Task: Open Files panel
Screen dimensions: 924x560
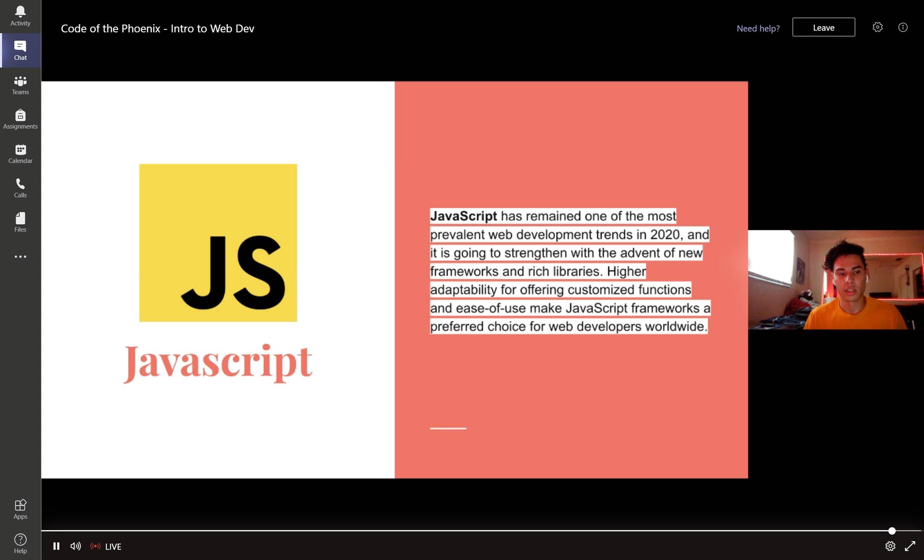Action: pyautogui.click(x=20, y=222)
